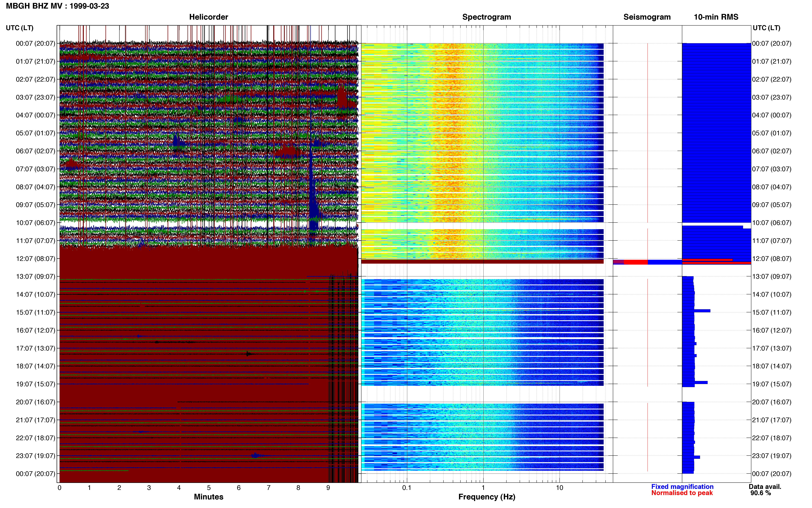
Task: Click the left '03:07 (23:07)' time label
Action: [x=35, y=97]
